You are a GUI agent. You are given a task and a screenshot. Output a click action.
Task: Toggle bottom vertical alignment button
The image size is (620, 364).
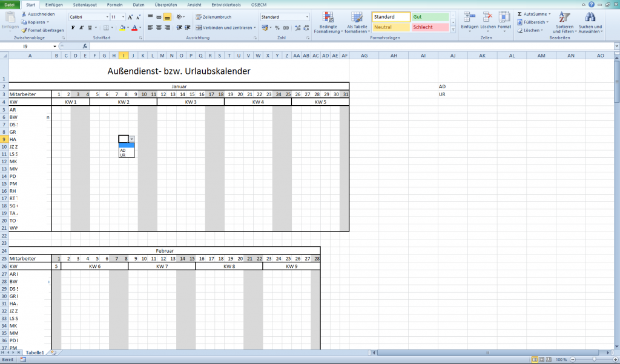[x=167, y=17]
